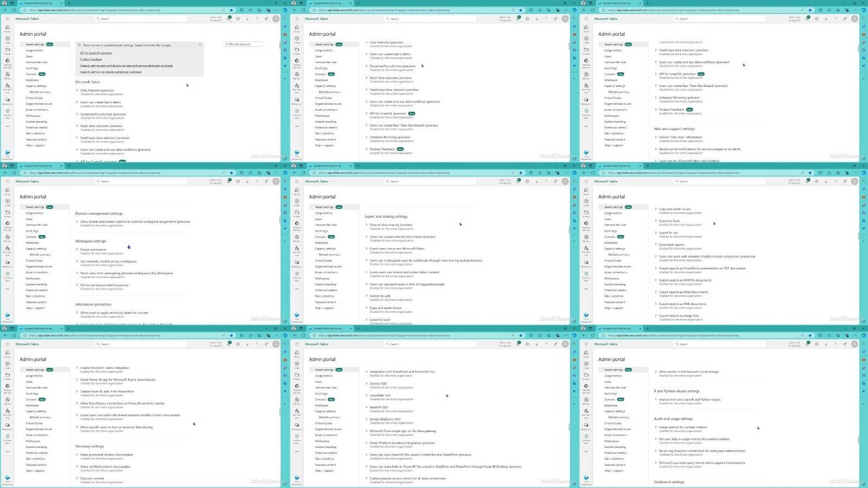Select Audit logs in Domain management settings window

[x=32, y=231]
